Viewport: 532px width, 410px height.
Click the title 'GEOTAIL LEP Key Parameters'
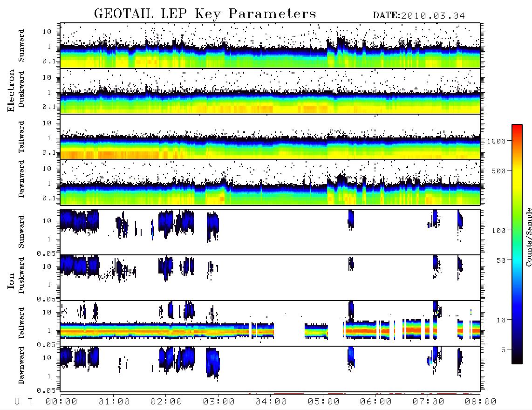[x=205, y=14]
